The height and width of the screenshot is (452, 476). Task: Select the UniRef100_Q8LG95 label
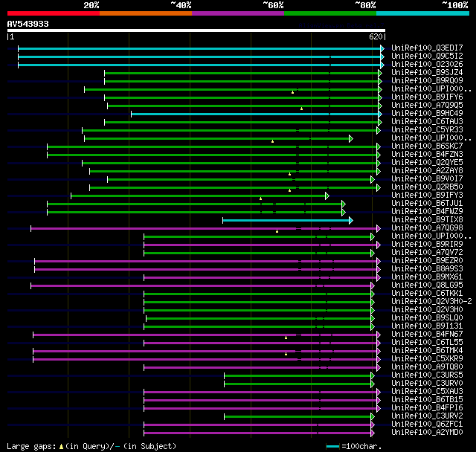click(427, 285)
